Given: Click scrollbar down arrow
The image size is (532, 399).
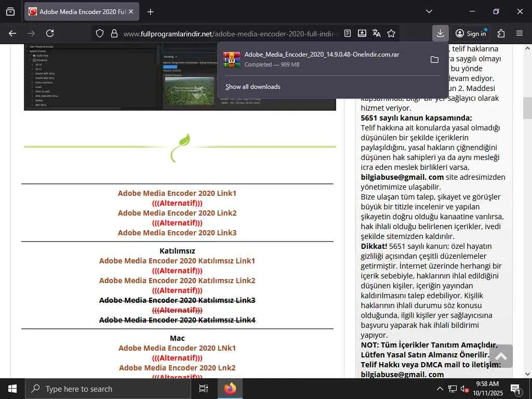Looking at the screenshot, I should 528,374.
